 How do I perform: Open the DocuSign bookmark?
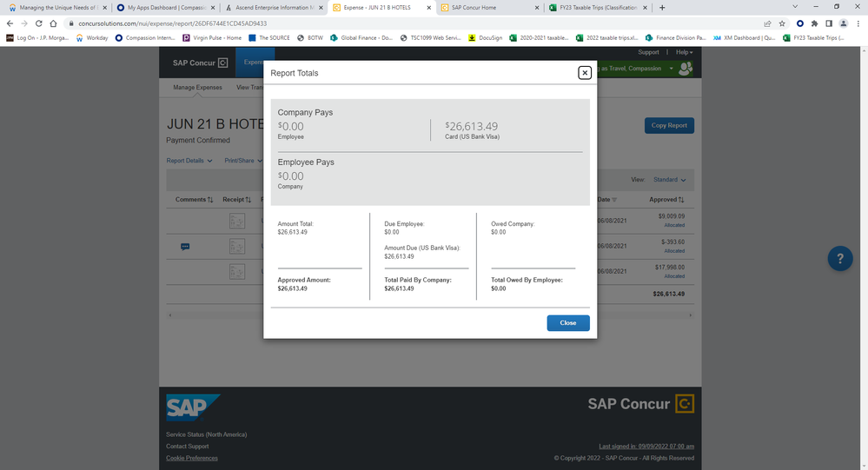pos(485,37)
